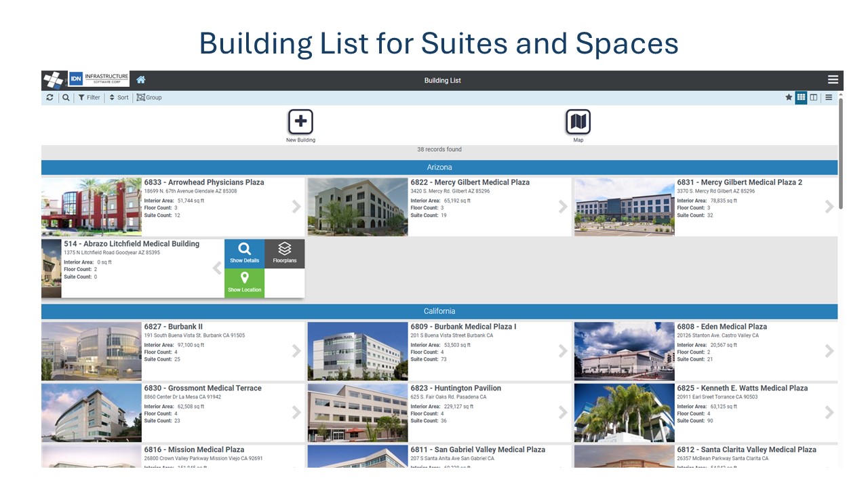Click the Arizona group header
Viewport: 868px width, 488px height.
439,167
